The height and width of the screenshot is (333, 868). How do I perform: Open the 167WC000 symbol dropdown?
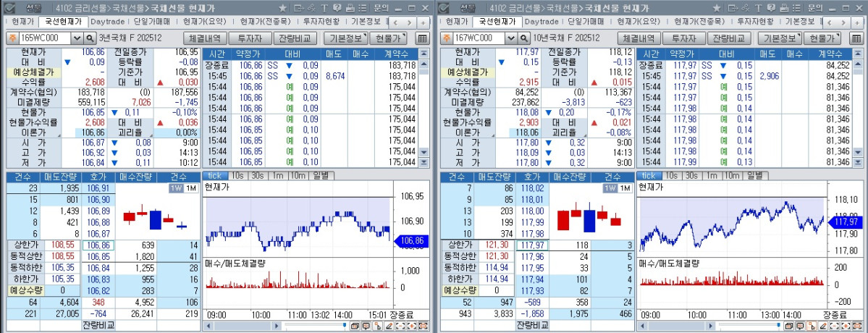(x=511, y=38)
